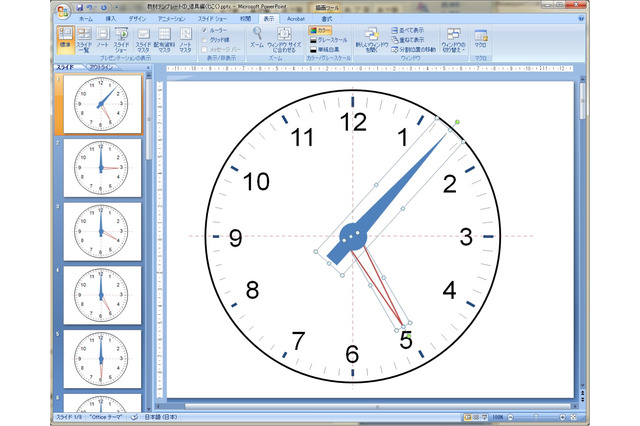Start the Slide Show view icon
The height and width of the screenshot is (426, 640).
(x=121, y=39)
